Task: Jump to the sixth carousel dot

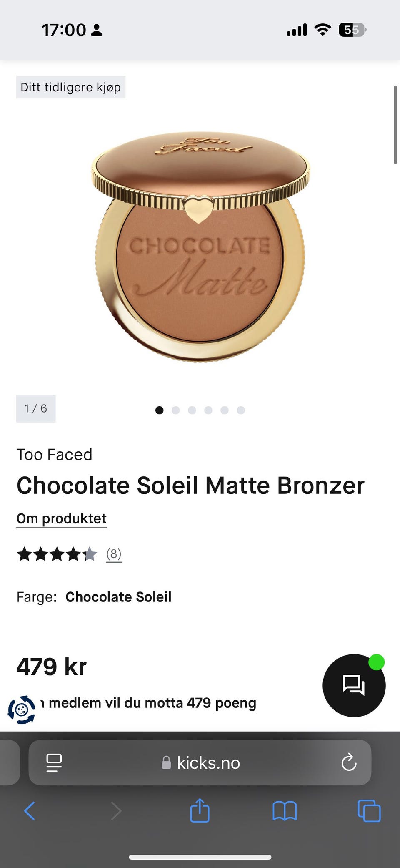Action: coord(241,410)
